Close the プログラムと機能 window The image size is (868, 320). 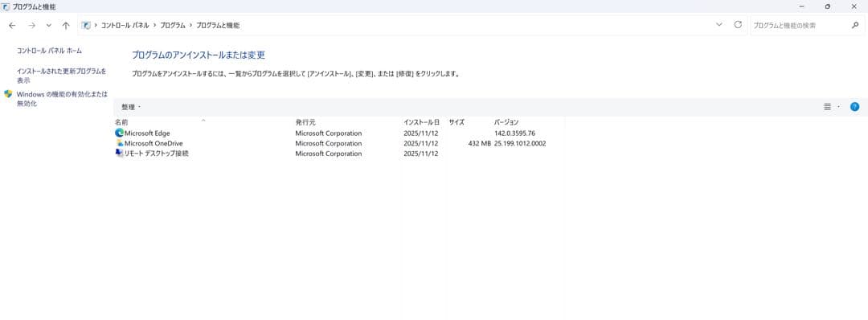(854, 6)
